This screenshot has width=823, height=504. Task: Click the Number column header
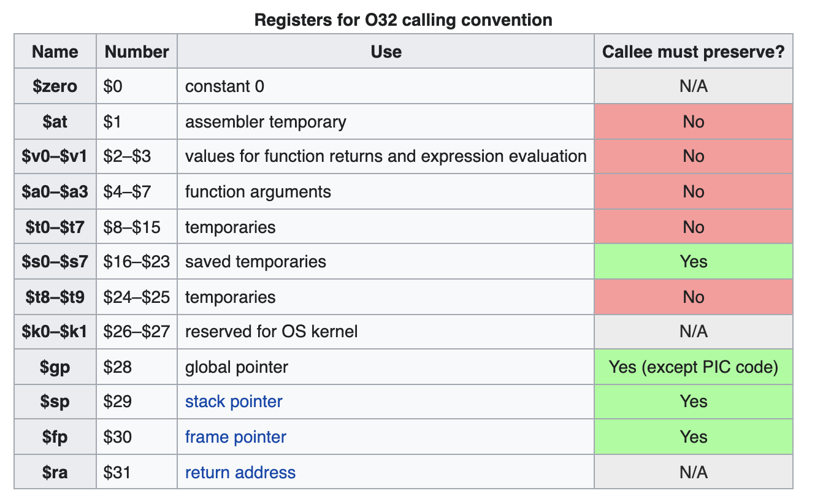pyautogui.click(x=137, y=52)
